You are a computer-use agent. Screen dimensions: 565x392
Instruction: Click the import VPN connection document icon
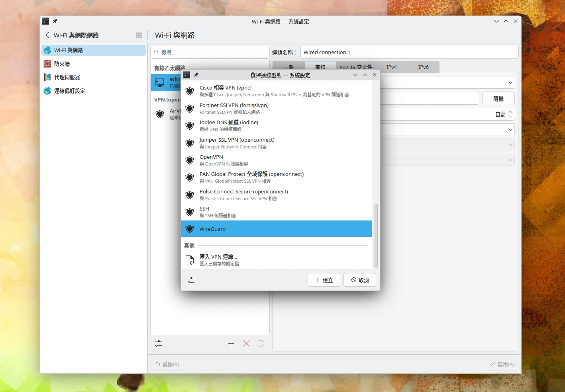pos(190,260)
